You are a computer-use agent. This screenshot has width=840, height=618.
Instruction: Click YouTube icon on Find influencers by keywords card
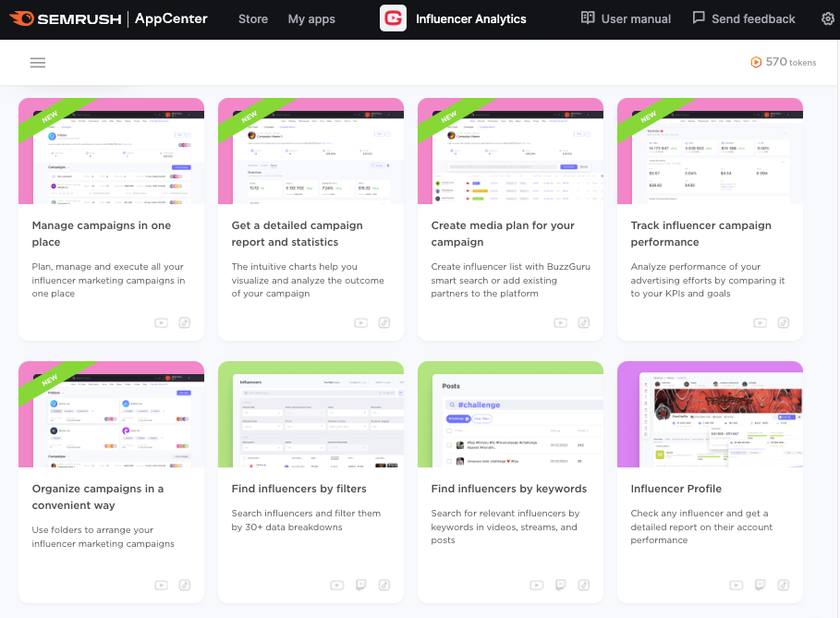point(537,585)
